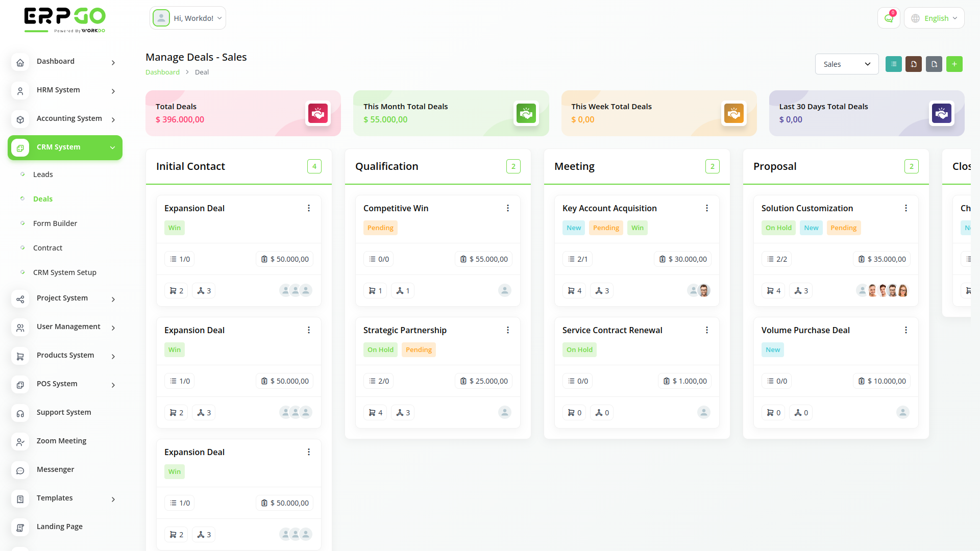Navigate using the Dashboard breadcrumb link
980x551 pixels.
pyautogui.click(x=162, y=72)
